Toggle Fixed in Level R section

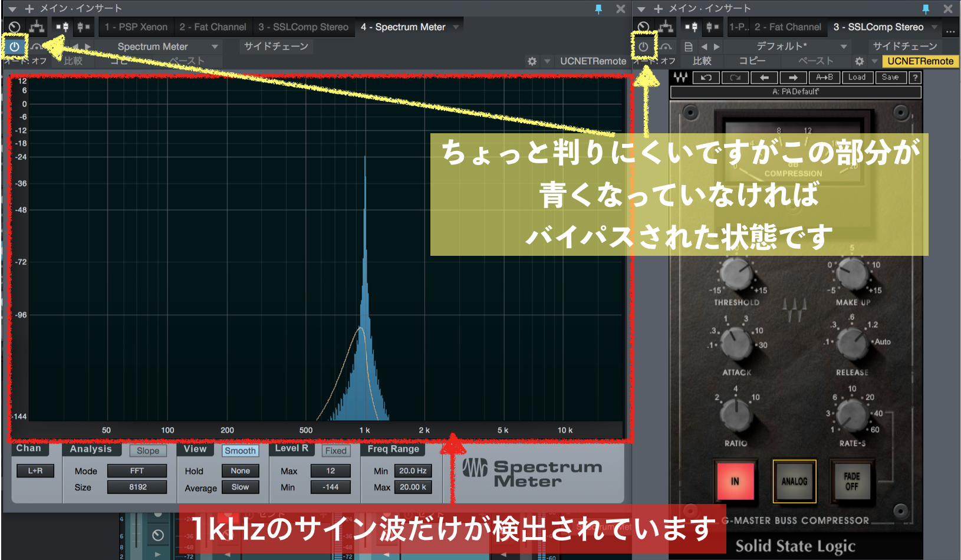[x=336, y=451]
